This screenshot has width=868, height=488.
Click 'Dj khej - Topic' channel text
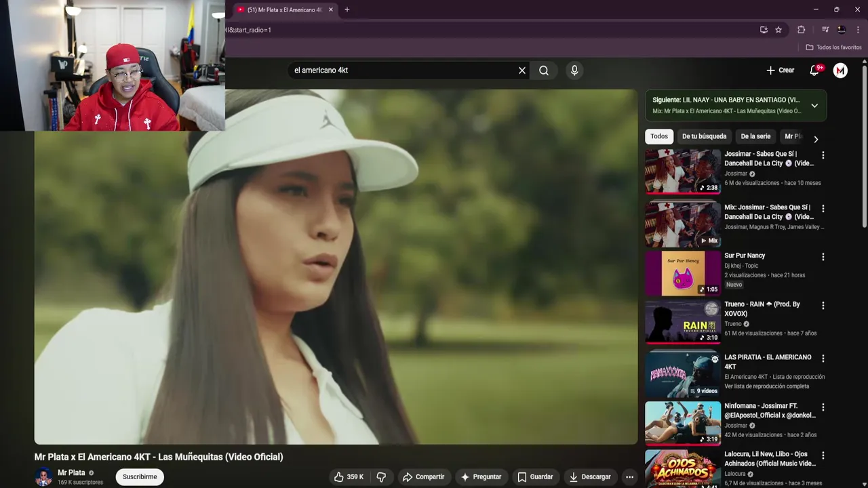click(x=741, y=266)
